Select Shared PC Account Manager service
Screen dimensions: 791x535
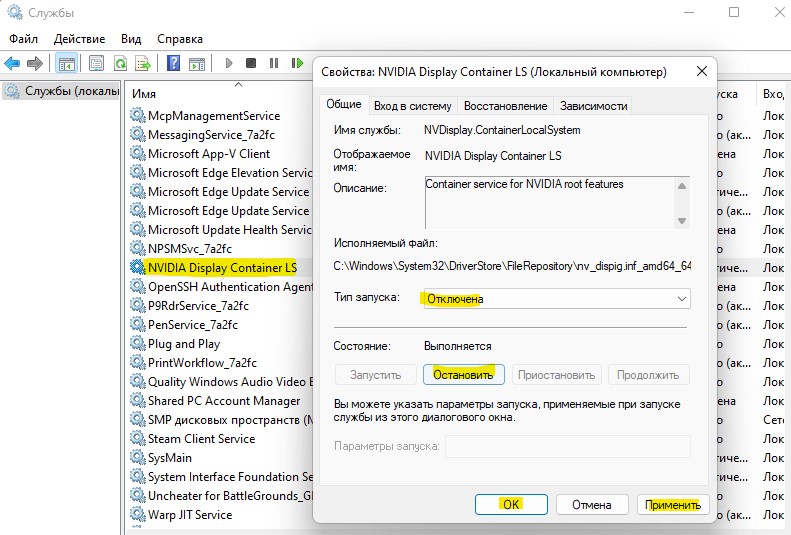pyautogui.click(x=220, y=401)
